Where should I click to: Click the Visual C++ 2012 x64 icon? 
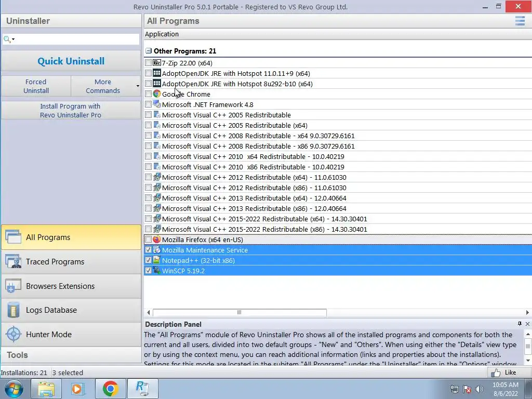click(157, 177)
